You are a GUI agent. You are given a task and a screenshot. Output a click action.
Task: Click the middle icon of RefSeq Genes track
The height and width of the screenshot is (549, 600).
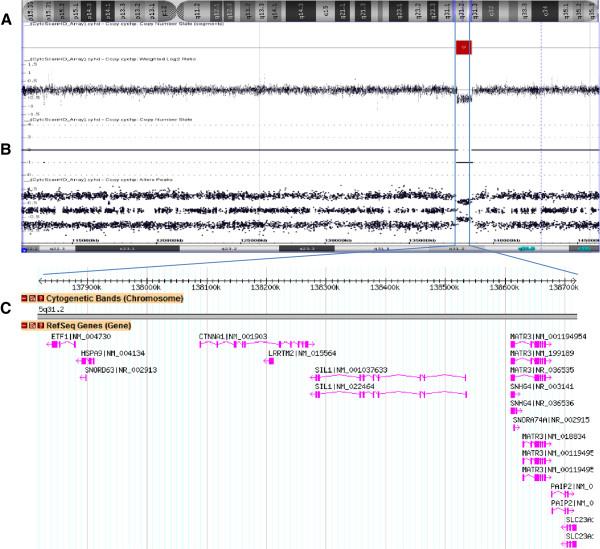click(x=33, y=326)
